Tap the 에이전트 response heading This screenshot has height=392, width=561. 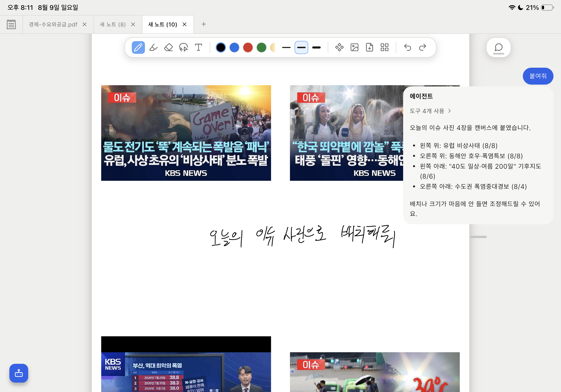tap(421, 96)
